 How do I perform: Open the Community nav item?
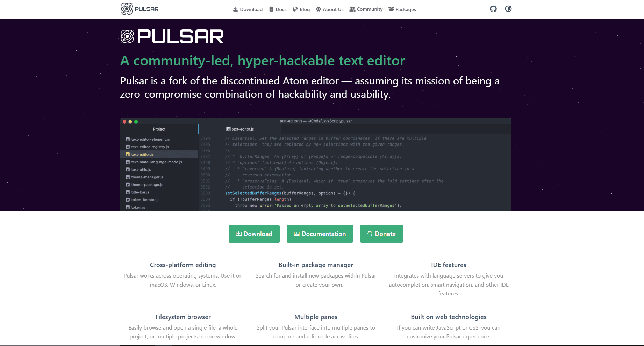[x=366, y=9]
